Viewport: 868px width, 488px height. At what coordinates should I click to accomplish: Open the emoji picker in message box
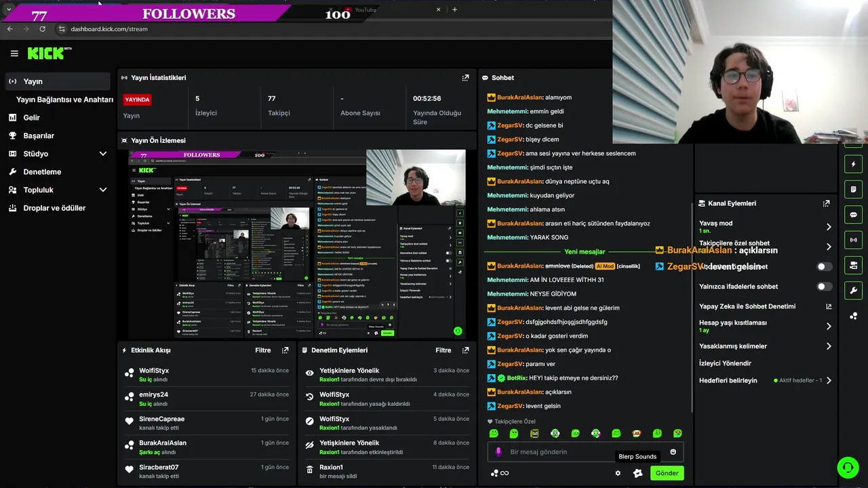[673, 452]
